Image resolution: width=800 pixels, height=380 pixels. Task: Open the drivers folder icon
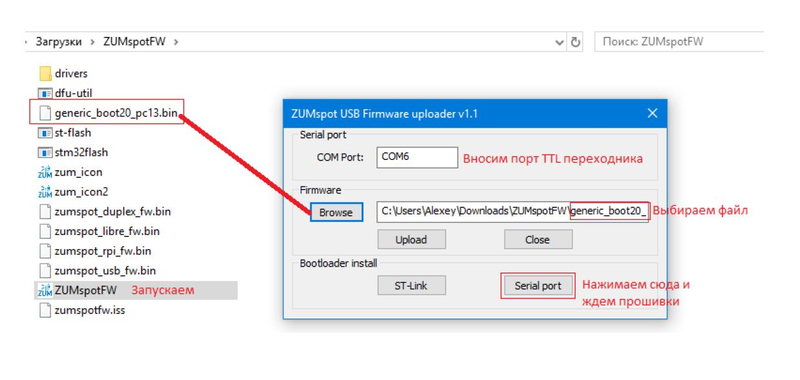point(45,73)
